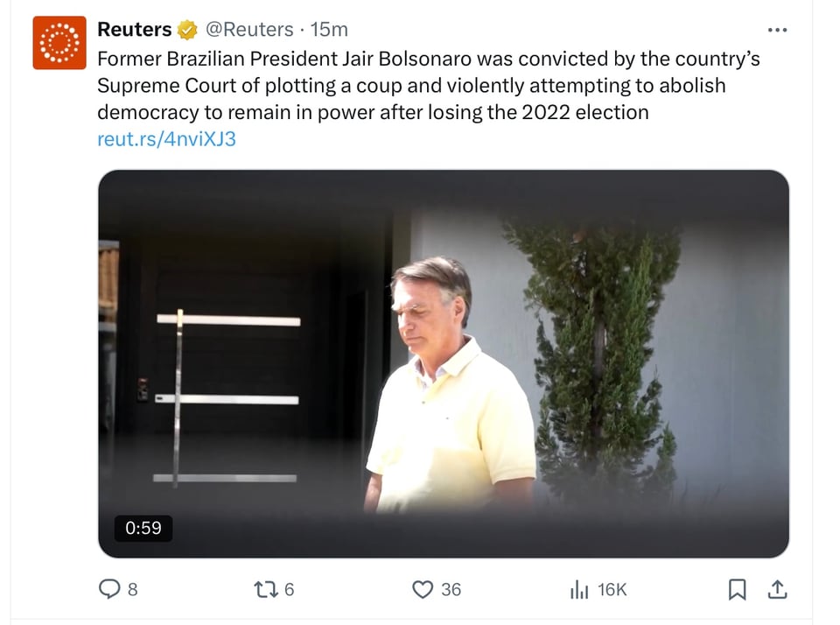Share the tweet via the share icon

point(779,589)
